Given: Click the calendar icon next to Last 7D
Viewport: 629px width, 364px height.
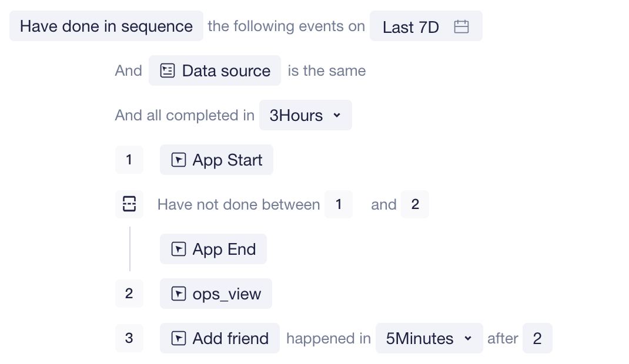Looking at the screenshot, I should point(461,26).
